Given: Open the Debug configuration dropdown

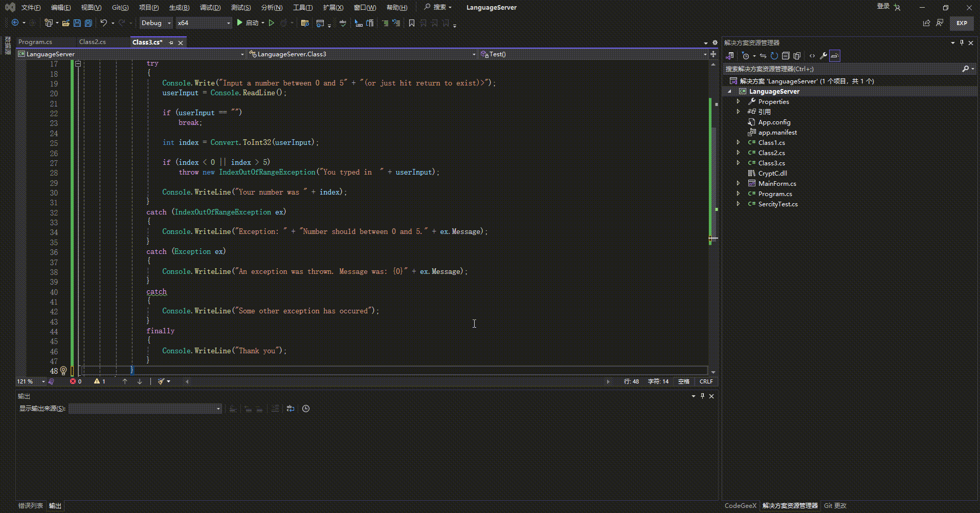Looking at the screenshot, I should point(156,23).
